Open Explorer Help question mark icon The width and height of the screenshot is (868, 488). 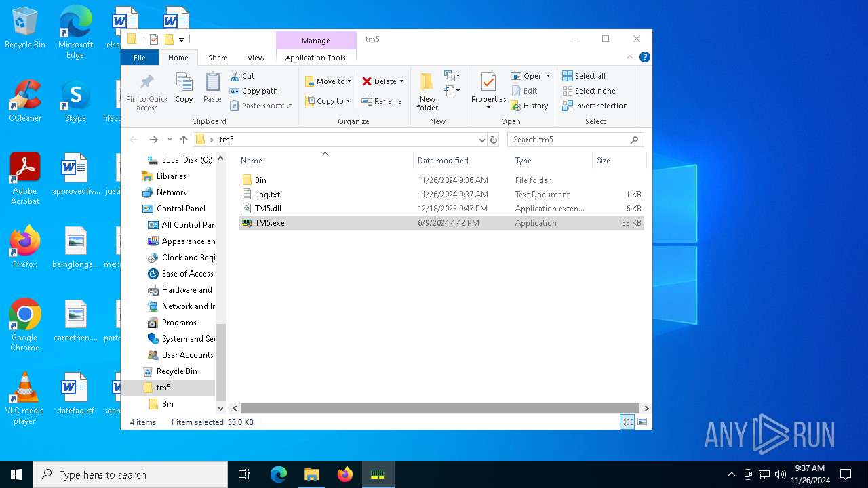[x=645, y=58]
